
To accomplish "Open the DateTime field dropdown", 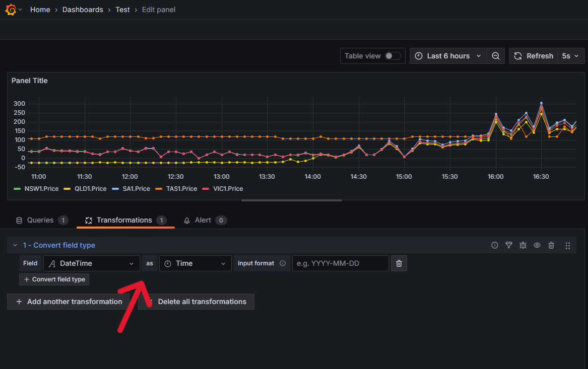I will tap(92, 263).
